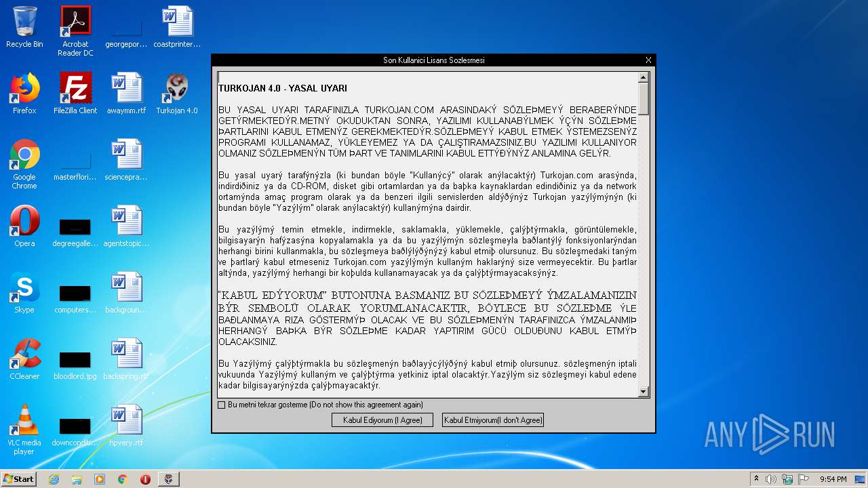Click Opera icon in taskbar
Viewport: 868px width, 488px height.
145,479
